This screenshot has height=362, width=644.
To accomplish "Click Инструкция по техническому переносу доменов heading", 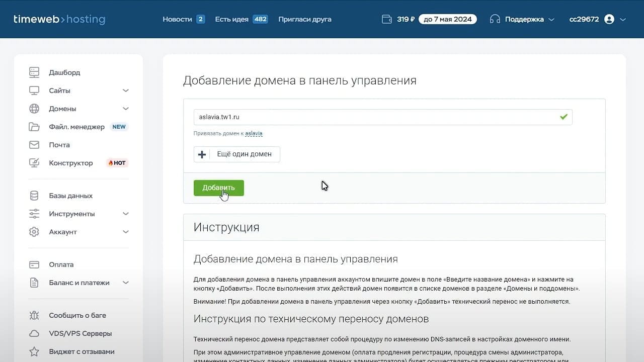I will click(311, 319).
